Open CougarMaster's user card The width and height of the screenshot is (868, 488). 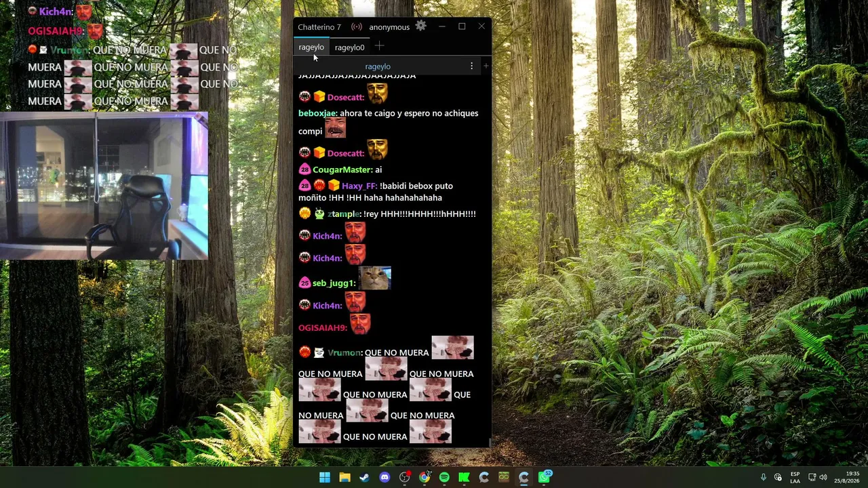[x=342, y=169]
